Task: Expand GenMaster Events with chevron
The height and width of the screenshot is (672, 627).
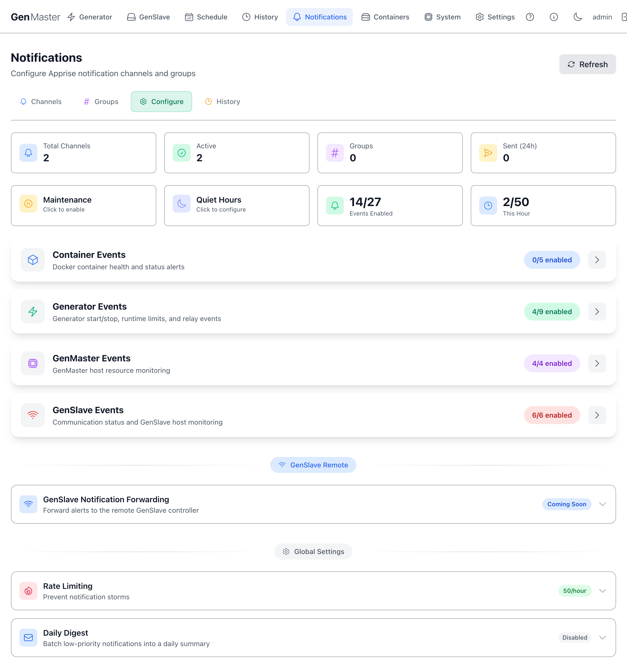Action: click(x=597, y=363)
